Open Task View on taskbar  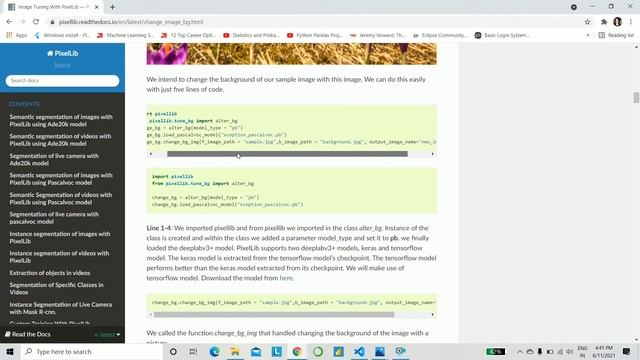[x=193, y=351]
